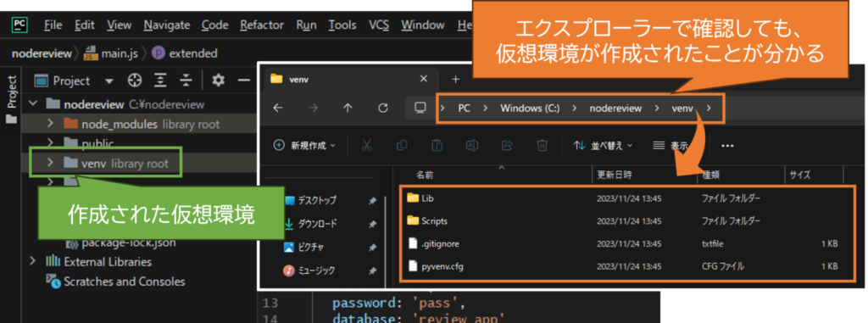
Task: Open the Code menu
Action: tap(214, 25)
